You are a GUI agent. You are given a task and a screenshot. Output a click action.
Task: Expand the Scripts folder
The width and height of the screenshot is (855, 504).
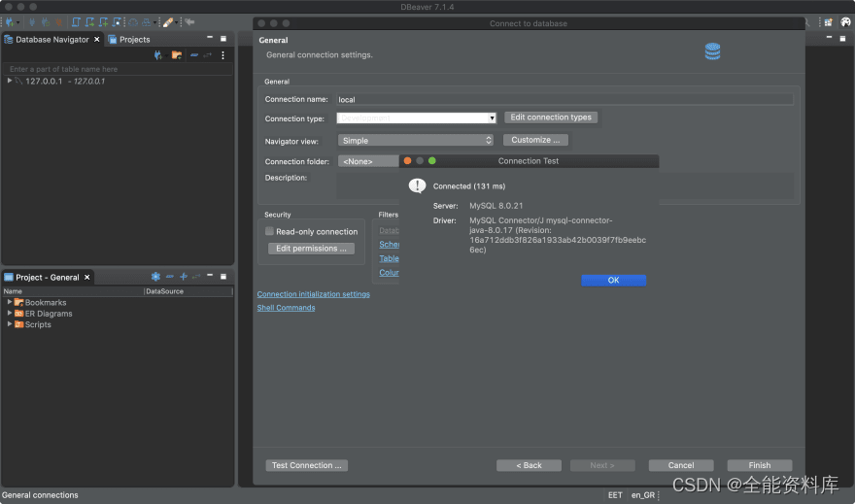10,323
